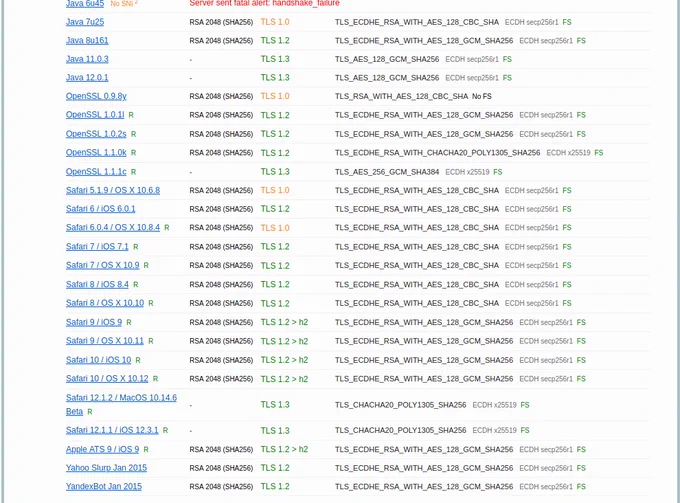Select ECDH x25519 in OpenSSL 1.1.0k row
Viewport: 680px width, 503px height.
pyautogui.click(x=568, y=153)
